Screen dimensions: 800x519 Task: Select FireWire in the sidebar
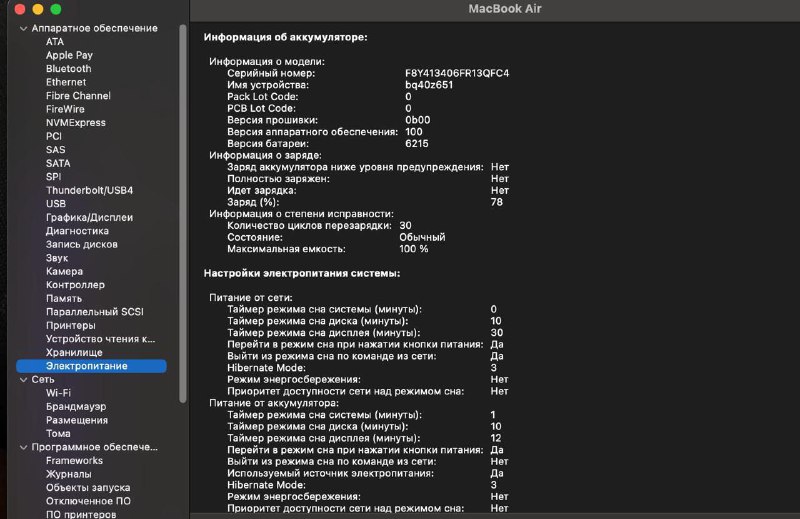click(x=65, y=109)
